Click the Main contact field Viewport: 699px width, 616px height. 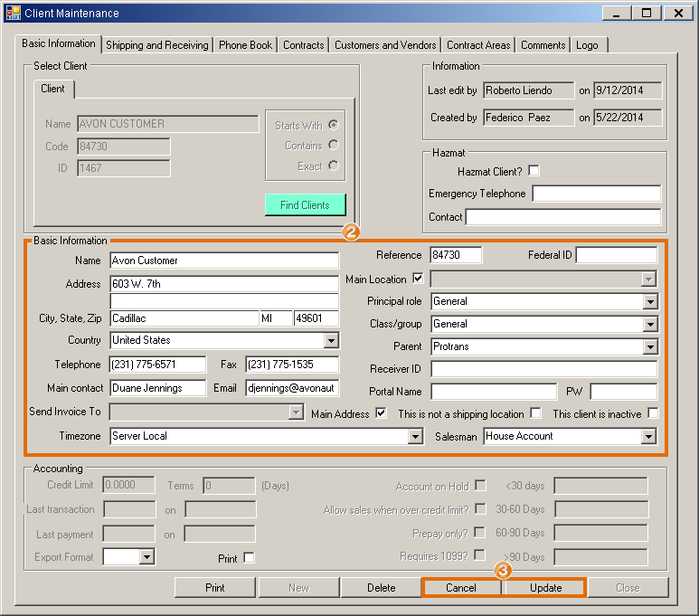(158, 388)
